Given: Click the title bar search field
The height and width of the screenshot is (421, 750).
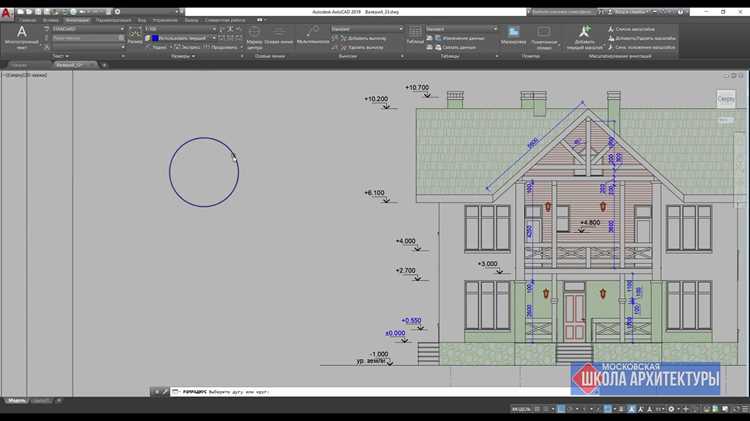Looking at the screenshot, I should tap(561, 12).
